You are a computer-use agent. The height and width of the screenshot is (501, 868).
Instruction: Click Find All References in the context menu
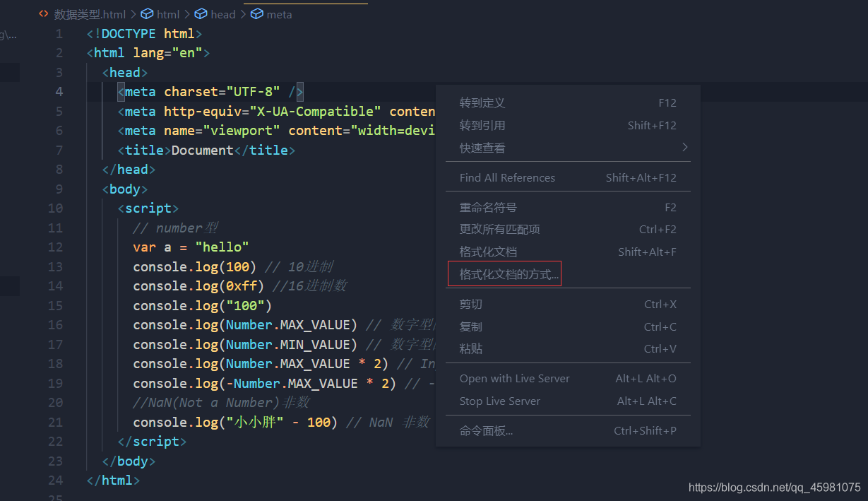tap(507, 177)
